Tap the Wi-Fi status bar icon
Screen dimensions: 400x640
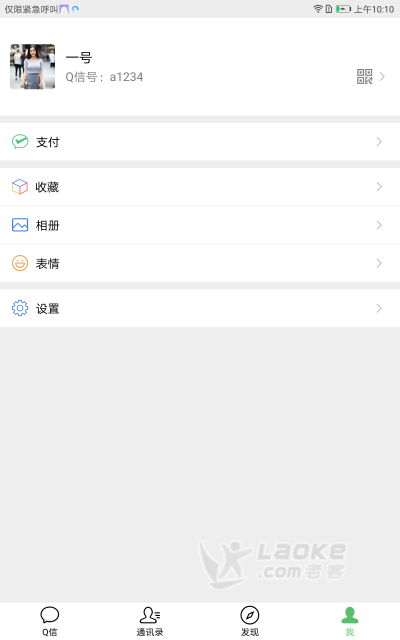point(318,9)
